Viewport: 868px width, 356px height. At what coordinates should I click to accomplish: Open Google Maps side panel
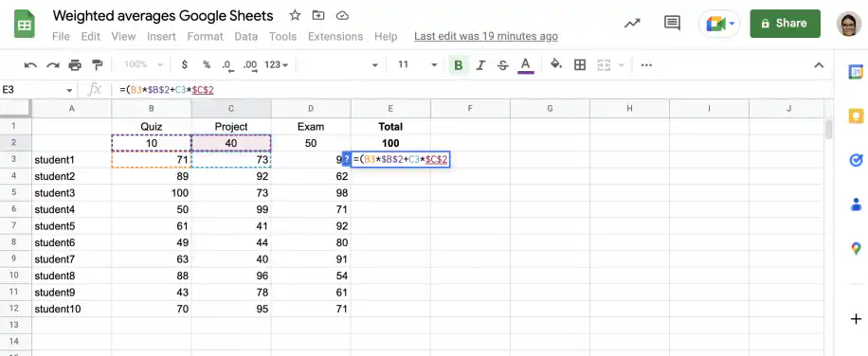click(x=856, y=249)
